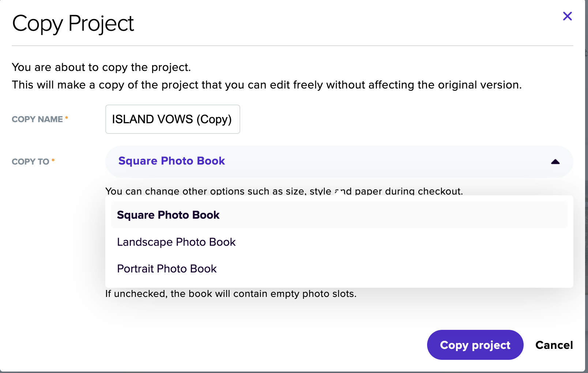The image size is (588, 373).
Task: Select Square Photo Book in the option list
Action: pyautogui.click(x=339, y=215)
